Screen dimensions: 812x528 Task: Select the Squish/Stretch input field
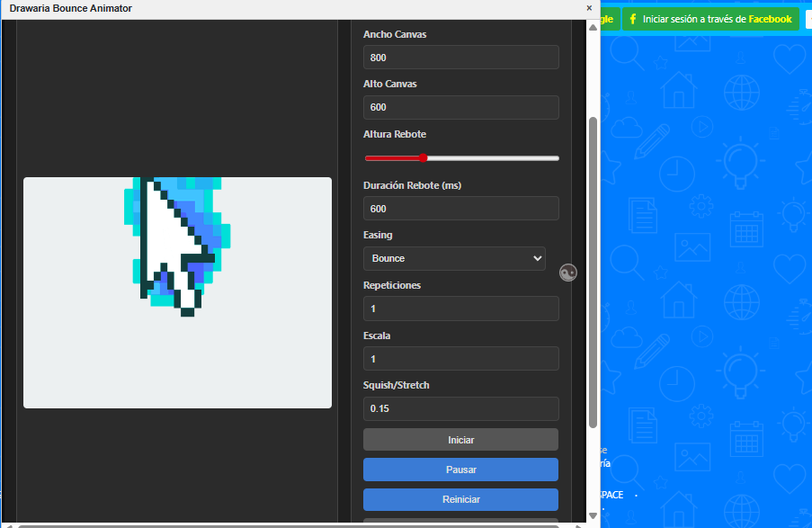(x=460, y=409)
